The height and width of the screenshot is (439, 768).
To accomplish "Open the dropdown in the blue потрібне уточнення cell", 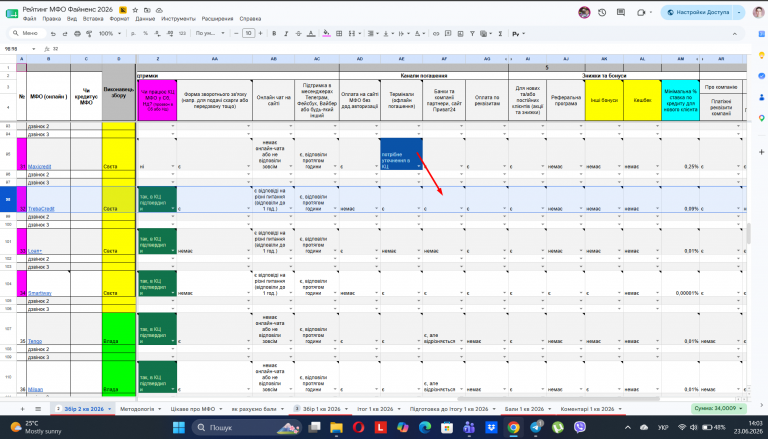I will (419, 167).
